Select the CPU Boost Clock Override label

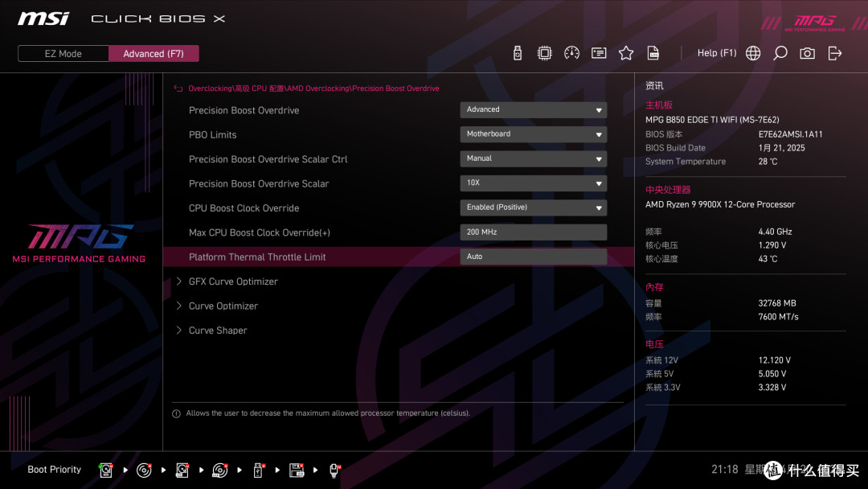pos(244,208)
